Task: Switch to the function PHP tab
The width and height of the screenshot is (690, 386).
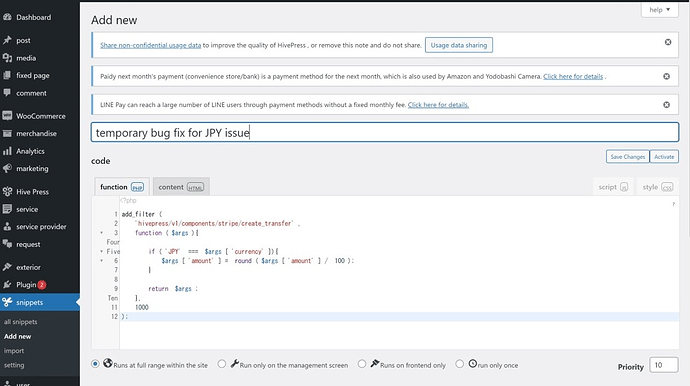Action: pyautogui.click(x=122, y=187)
